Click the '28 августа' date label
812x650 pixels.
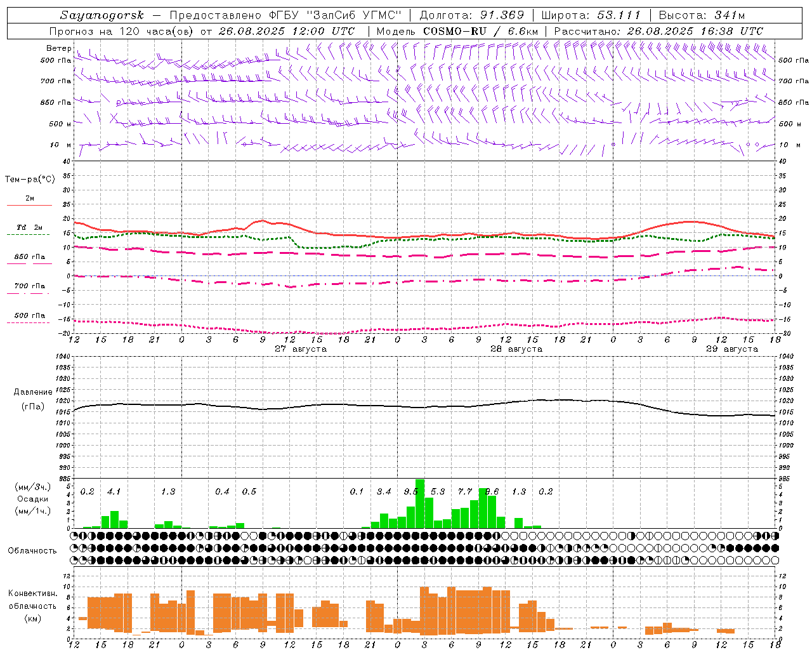(x=516, y=349)
